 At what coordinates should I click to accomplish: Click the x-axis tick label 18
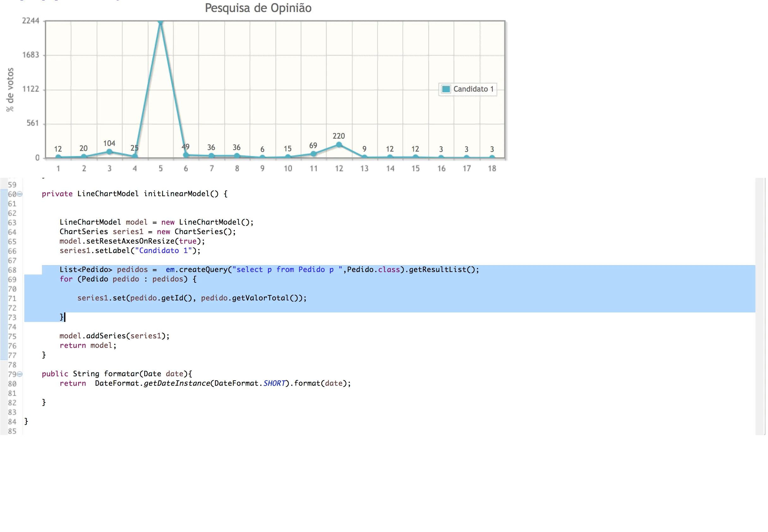(x=492, y=169)
